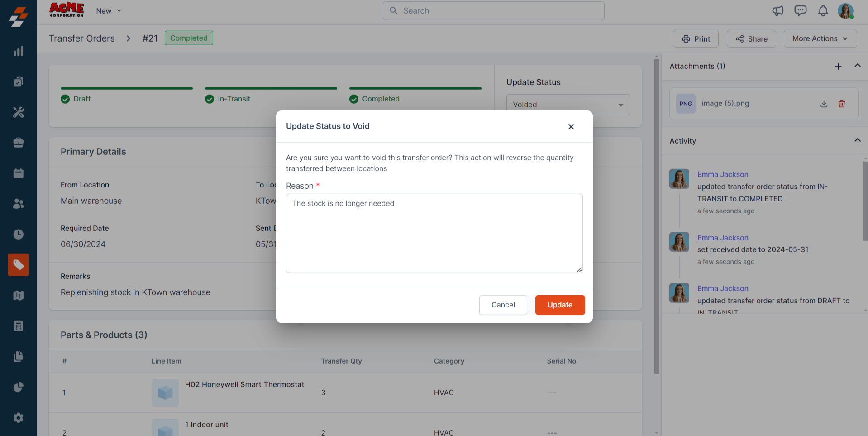Click the Parts & Products (3) heading
Viewport: 868px width, 436px height.
tap(104, 335)
